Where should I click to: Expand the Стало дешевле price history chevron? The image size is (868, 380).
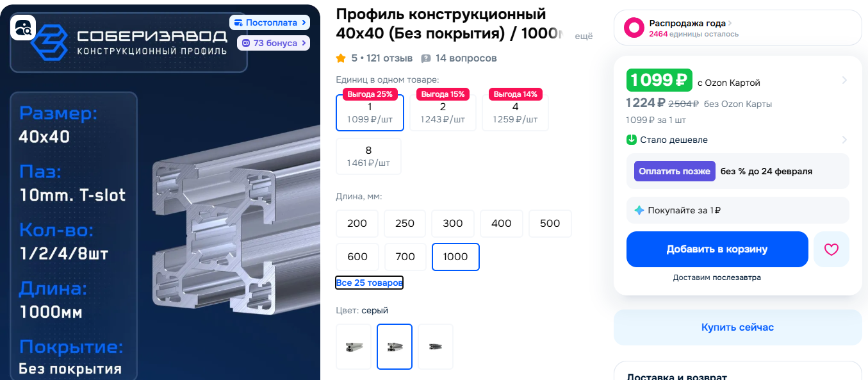(844, 140)
